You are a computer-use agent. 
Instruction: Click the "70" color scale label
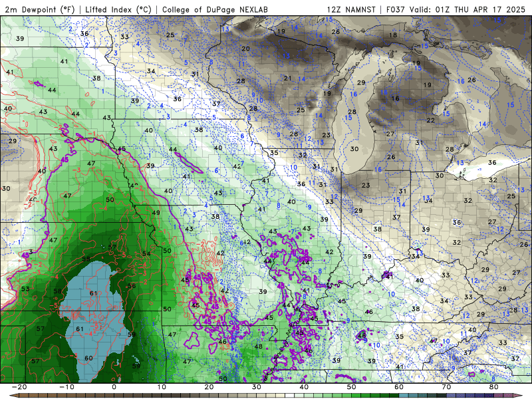pos(446,387)
